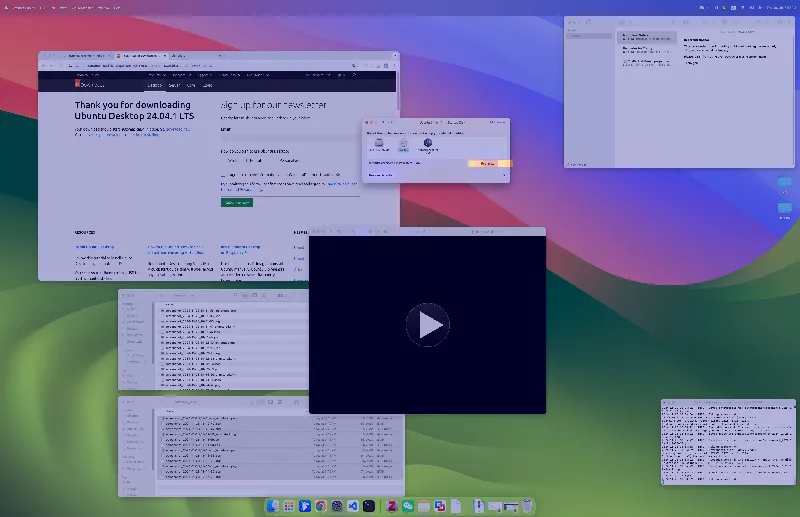Open Chrome's three-dot menu
The width and height of the screenshot is (800, 517).
point(394,66)
